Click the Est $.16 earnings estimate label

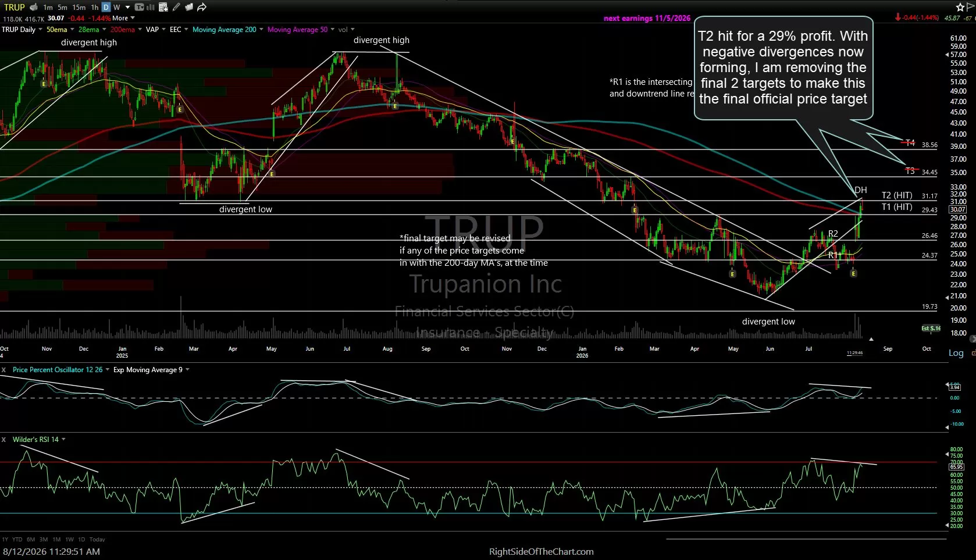pyautogui.click(x=931, y=329)
